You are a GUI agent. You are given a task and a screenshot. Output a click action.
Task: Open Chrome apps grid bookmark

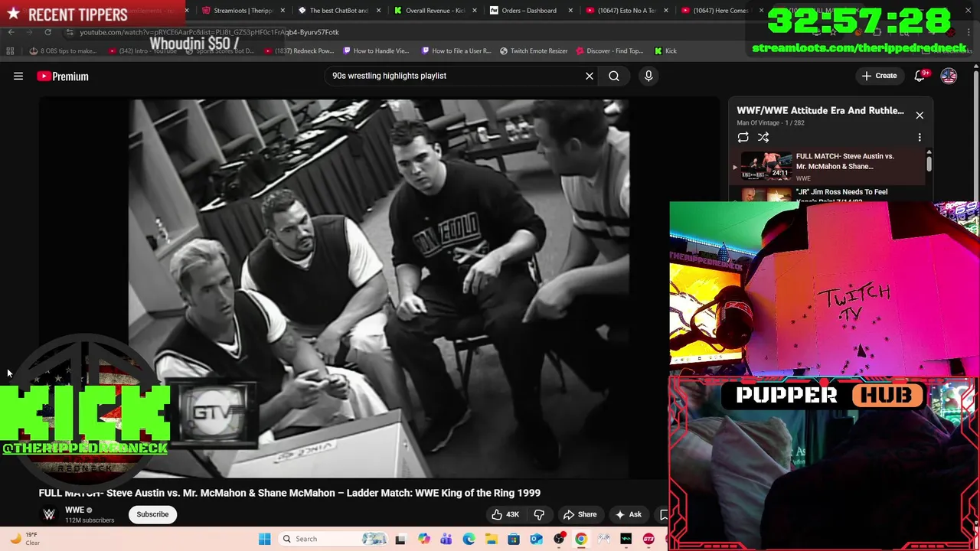coord(10,51)
